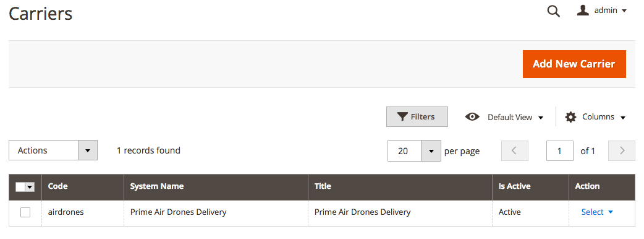Screen dimensions: 644x239
Task: Click Add New Carrier button
Action: point(574,64)
